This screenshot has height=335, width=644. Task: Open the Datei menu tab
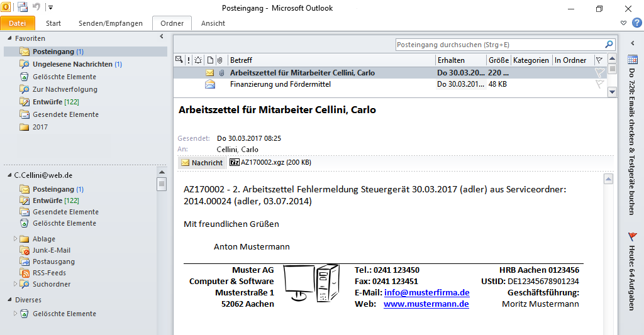[x=18, y=23]
